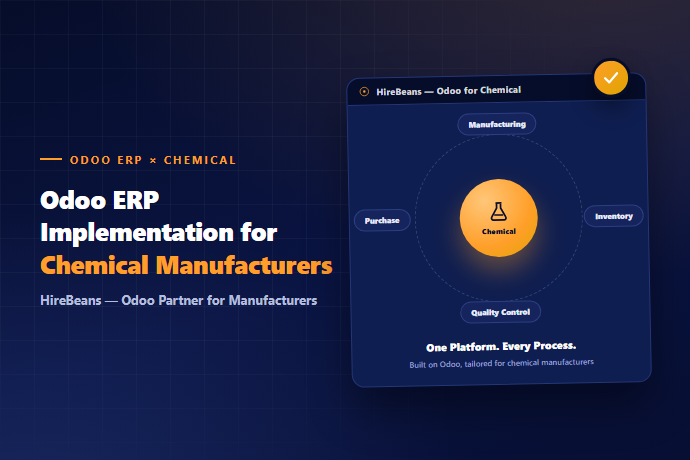Image resolution: width=690 pixels, height=460 pixels.
Task: Click the 'Odoo ERP' heading line
Action: (x=99, y=200)
